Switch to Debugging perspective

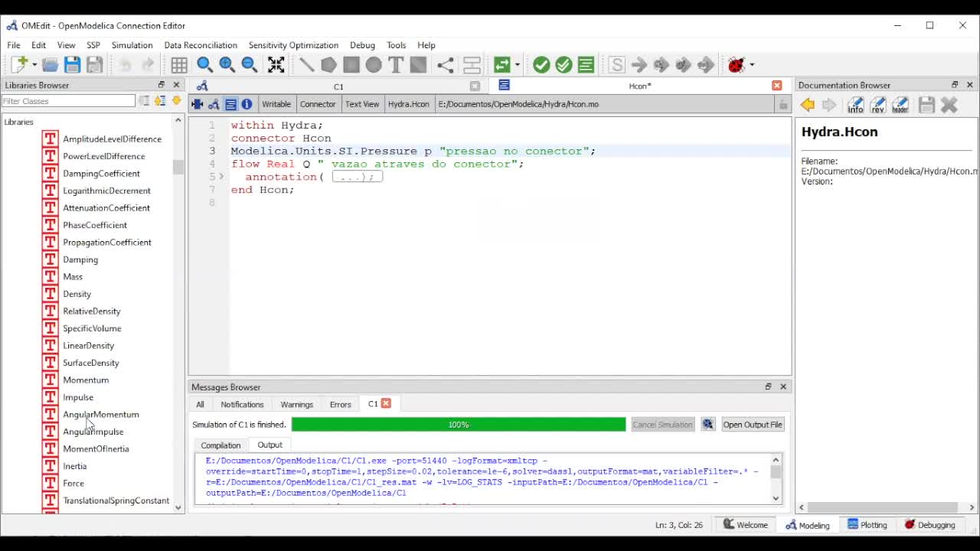(x=929, y=525)
